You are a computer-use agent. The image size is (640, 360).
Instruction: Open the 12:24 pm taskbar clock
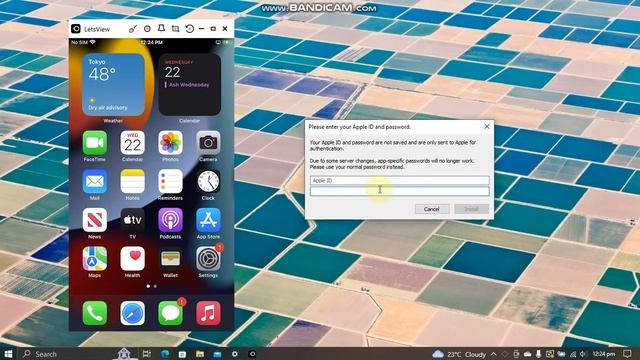pyautogui.click(x=604, y=354)
